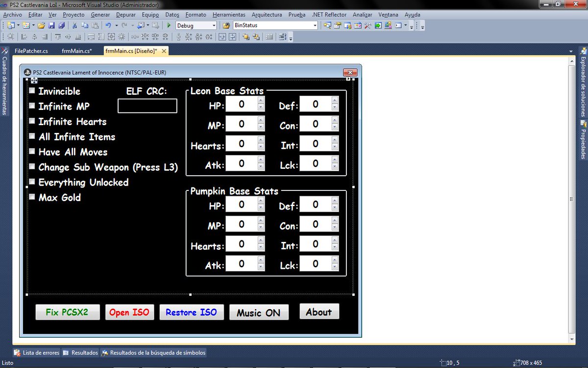Image resolution: width=588 pixels, height=368 pixels.
Task: Click the Find in Files icon beside BinStatus
Action: [x=226, y=25]
